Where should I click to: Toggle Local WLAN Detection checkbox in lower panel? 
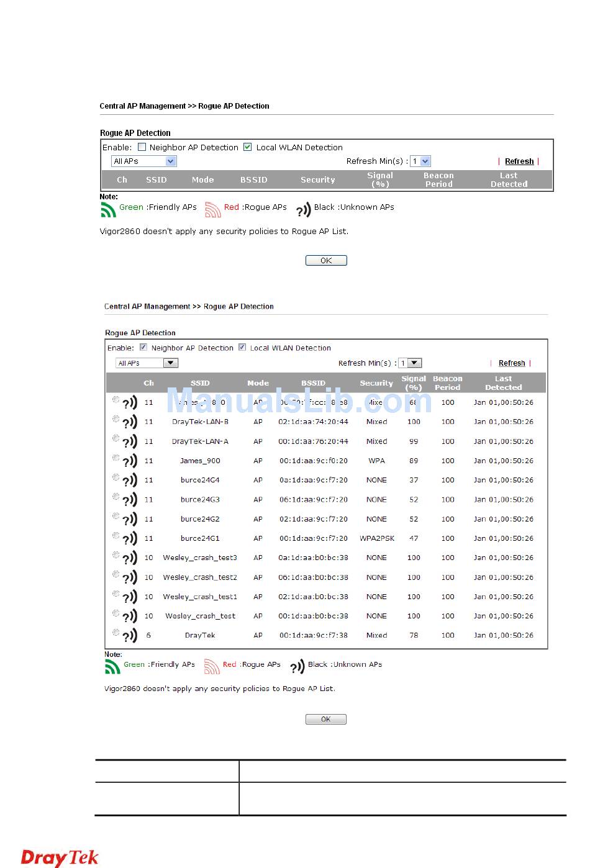242,348
